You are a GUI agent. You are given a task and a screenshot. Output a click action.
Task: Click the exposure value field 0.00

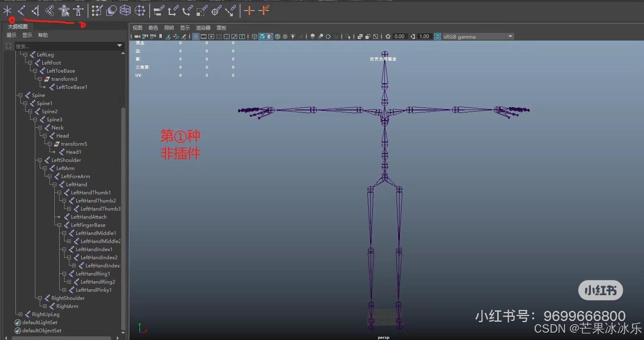399,37
